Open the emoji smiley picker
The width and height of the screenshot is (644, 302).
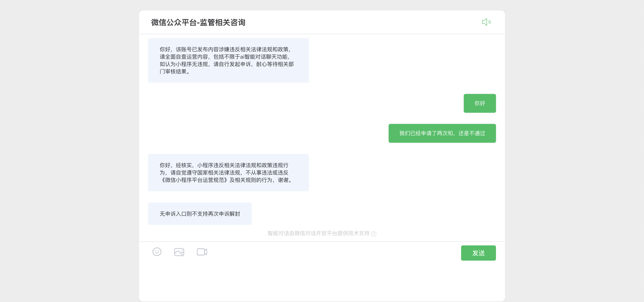coord(157,251)
